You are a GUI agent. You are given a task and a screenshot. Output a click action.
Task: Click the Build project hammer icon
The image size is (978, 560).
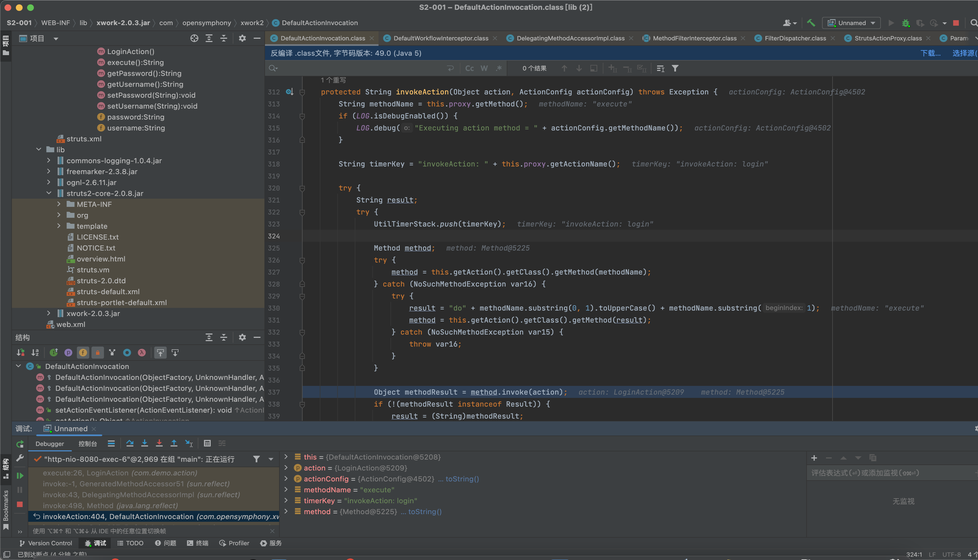coord(811,23)
